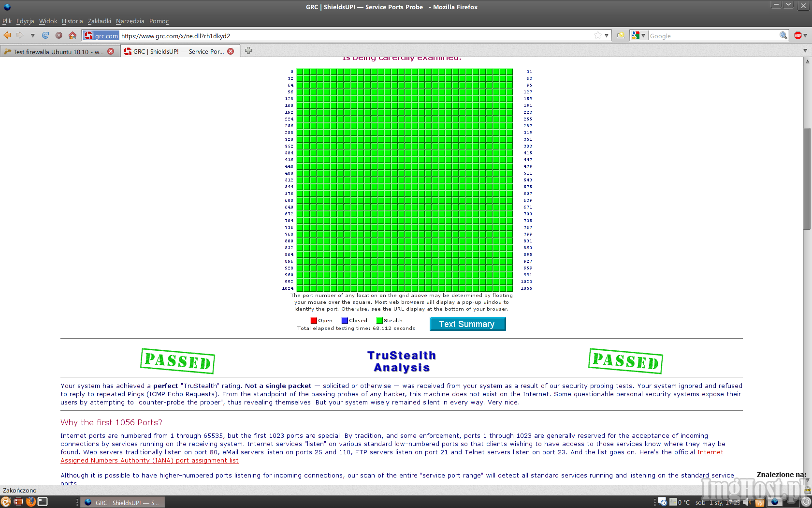The image size is (812, 508).
Task: Click the right PASSED stamp image
Action: tap(625, 361)
